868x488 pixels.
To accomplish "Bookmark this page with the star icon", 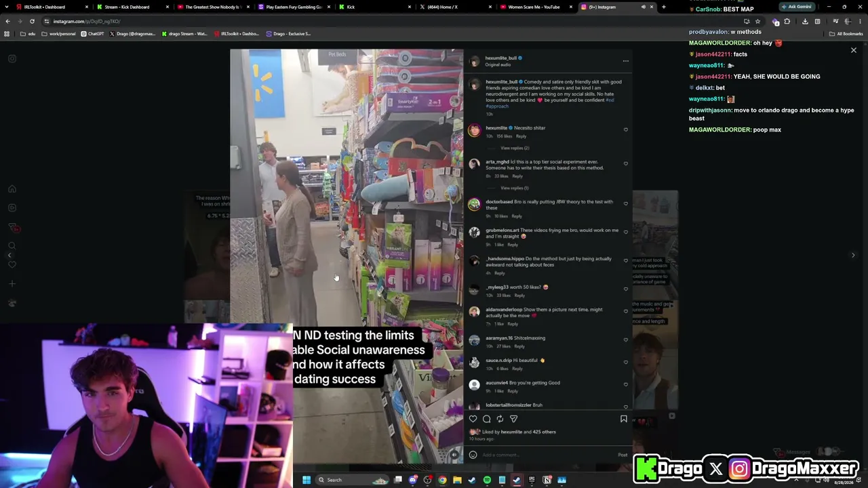I will pos(757,21).
